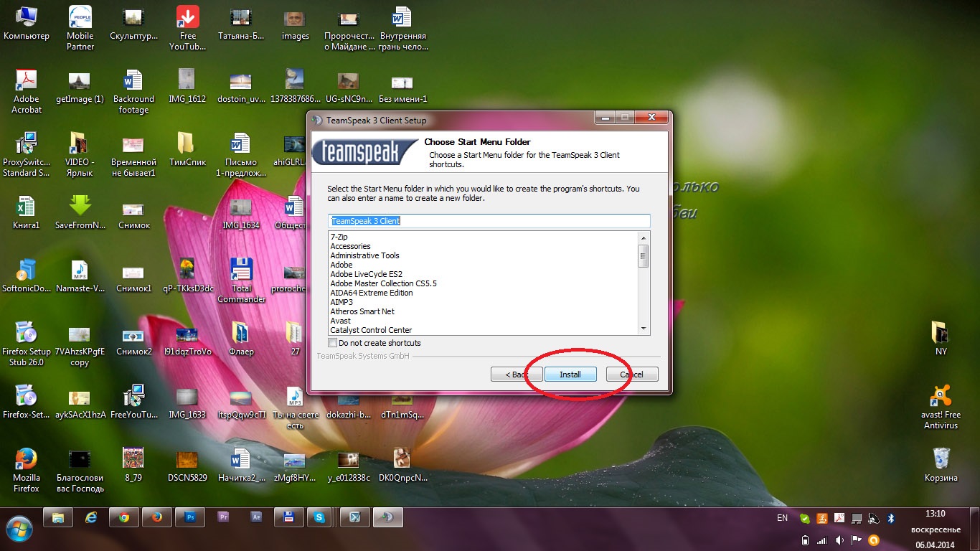This screenshot has width=980, height=551.
Task: Launch Internet Explorer from the taskbar
Action: (x=91, y=517)
